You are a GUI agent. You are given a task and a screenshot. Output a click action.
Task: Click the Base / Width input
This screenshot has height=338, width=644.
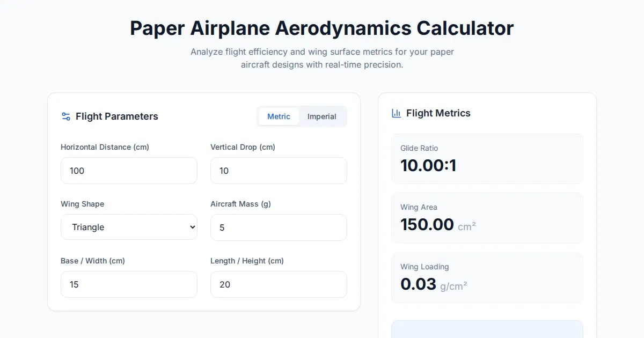pos(129,284)
